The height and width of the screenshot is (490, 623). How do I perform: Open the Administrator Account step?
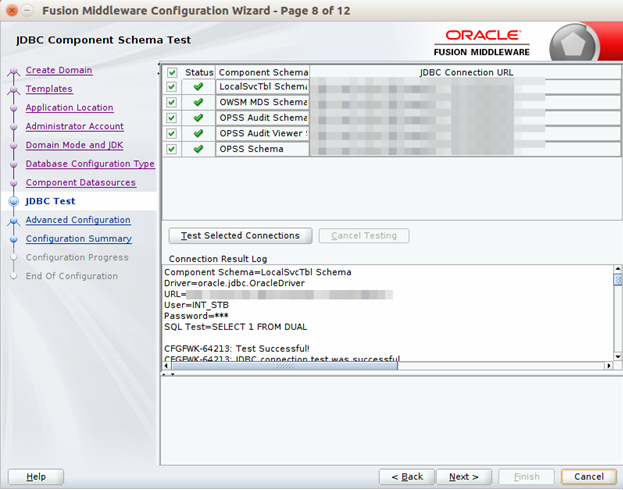click(75, 126)
